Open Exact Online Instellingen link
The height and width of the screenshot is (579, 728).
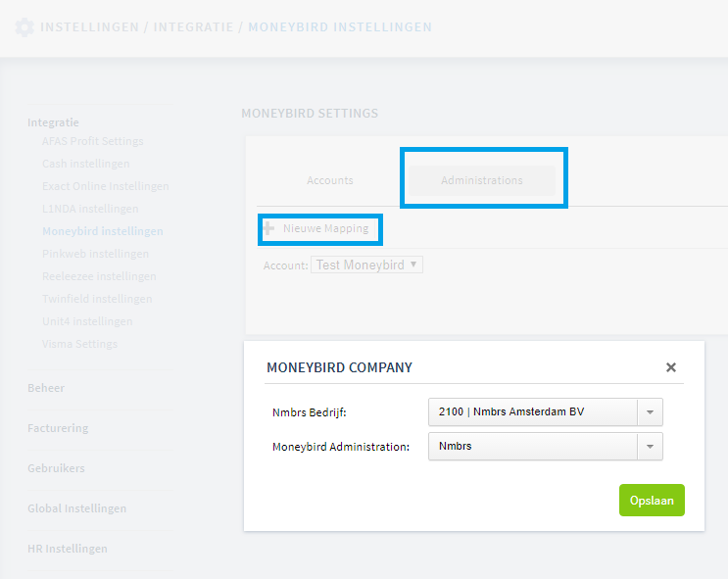pos(106,186)
